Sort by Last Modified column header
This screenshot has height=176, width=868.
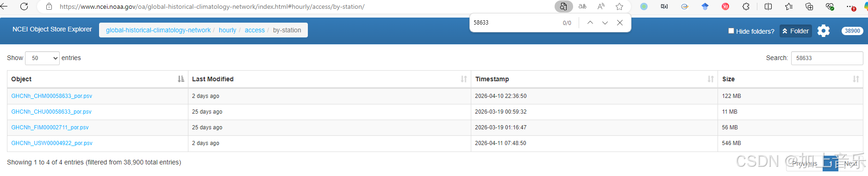tap(329, 79)
